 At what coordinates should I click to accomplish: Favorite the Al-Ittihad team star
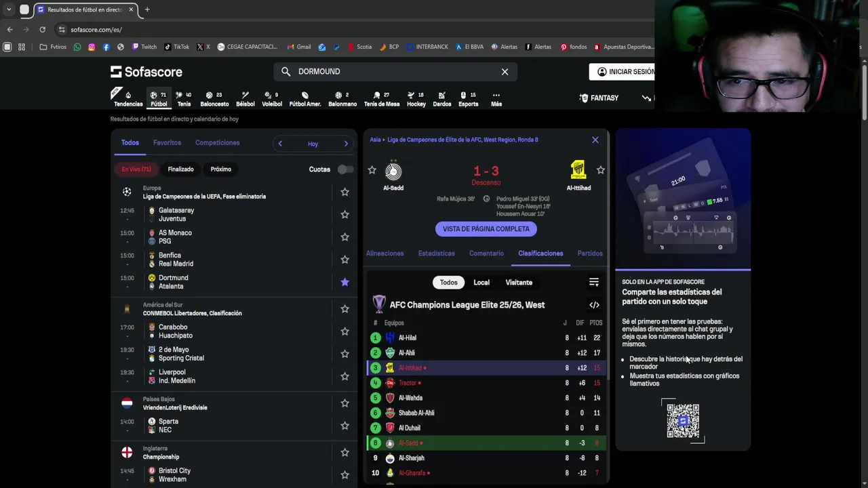600,170
